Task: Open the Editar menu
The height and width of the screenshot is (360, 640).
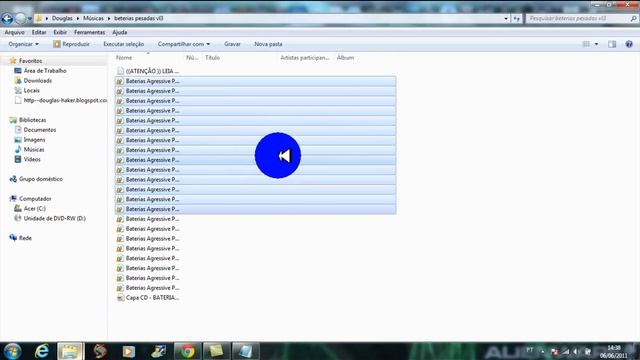Action: pos(39,32)
